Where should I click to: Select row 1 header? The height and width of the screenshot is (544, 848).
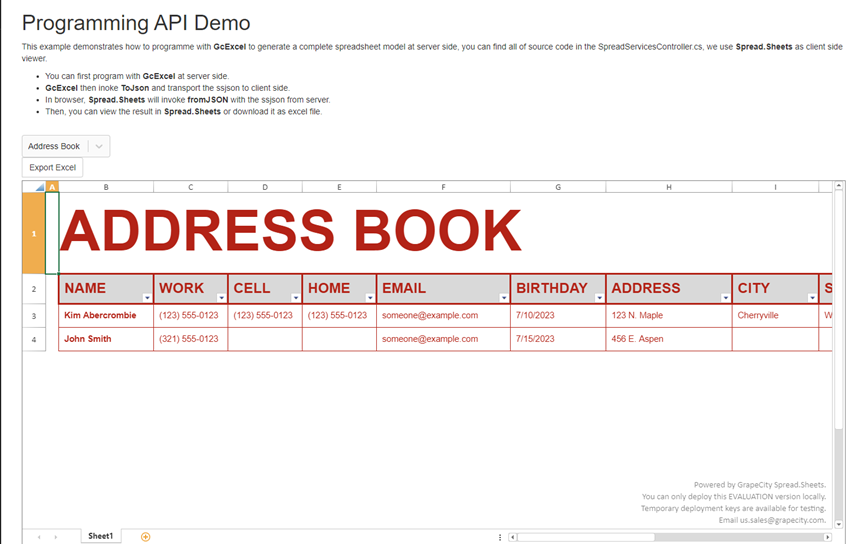pyautogui.click(x=34, y=234)
